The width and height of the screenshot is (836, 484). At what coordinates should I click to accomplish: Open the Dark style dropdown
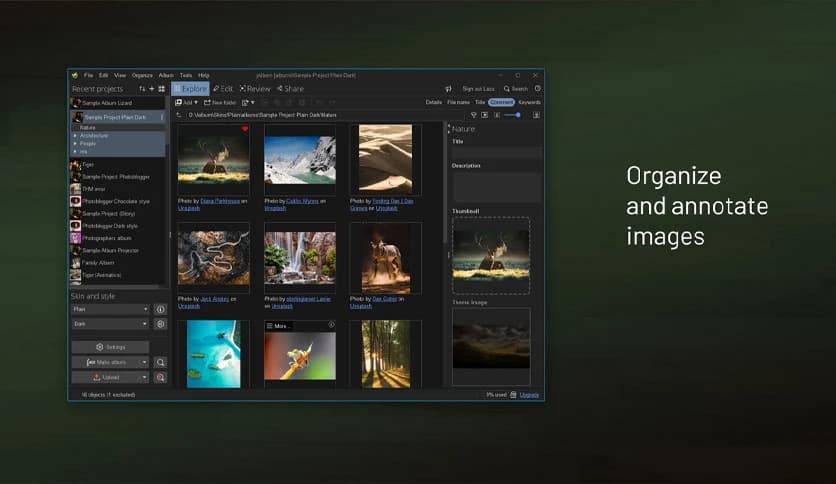110,325
